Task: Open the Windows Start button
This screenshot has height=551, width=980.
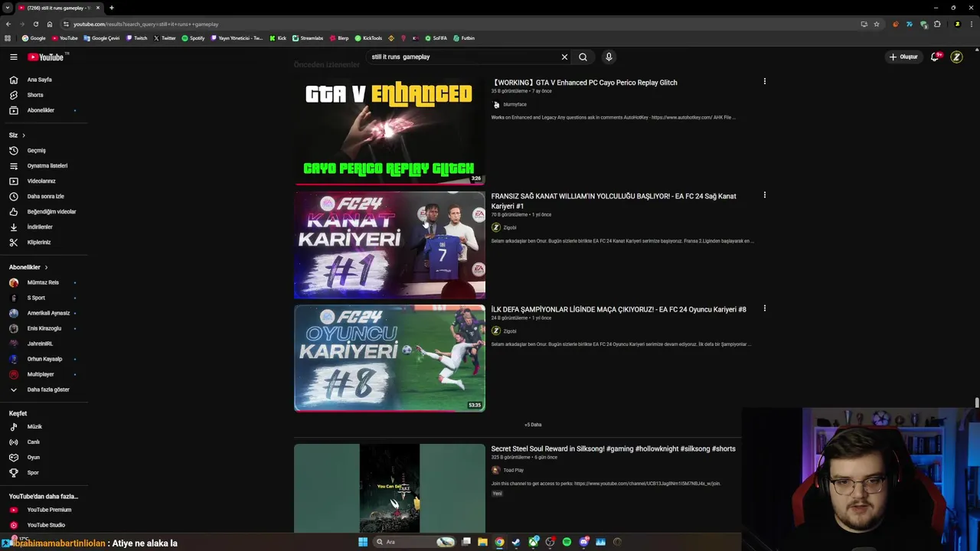Action: [x=363, y=542]
